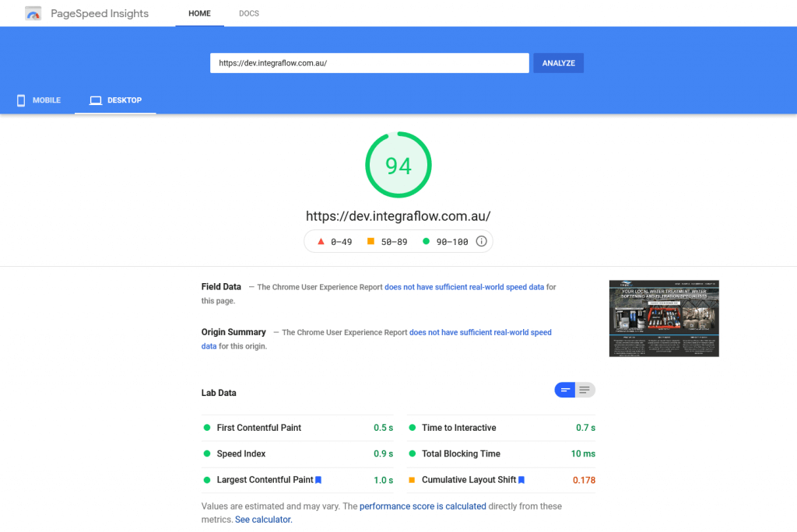This screenshot has height=532, width=797.
Task: Select the condensed Lab Data view icon
Action: point(565,390)
